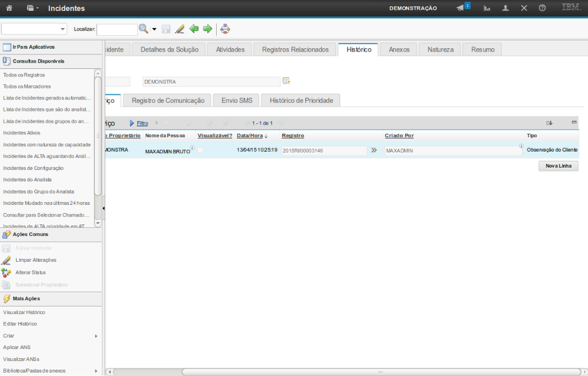The width and height of the screenshot is (588, 376).
Task: Click the Nova Linha button
Action: (558, 166)
